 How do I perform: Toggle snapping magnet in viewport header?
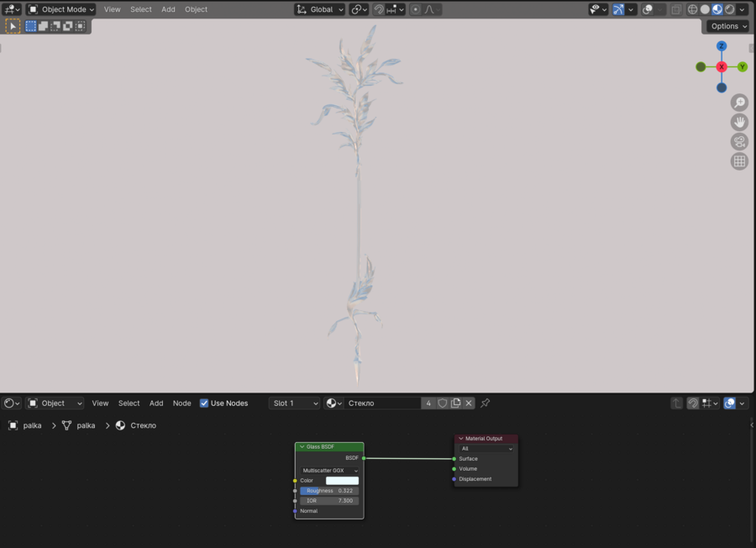pyautogui.click(x=379, y=9)
